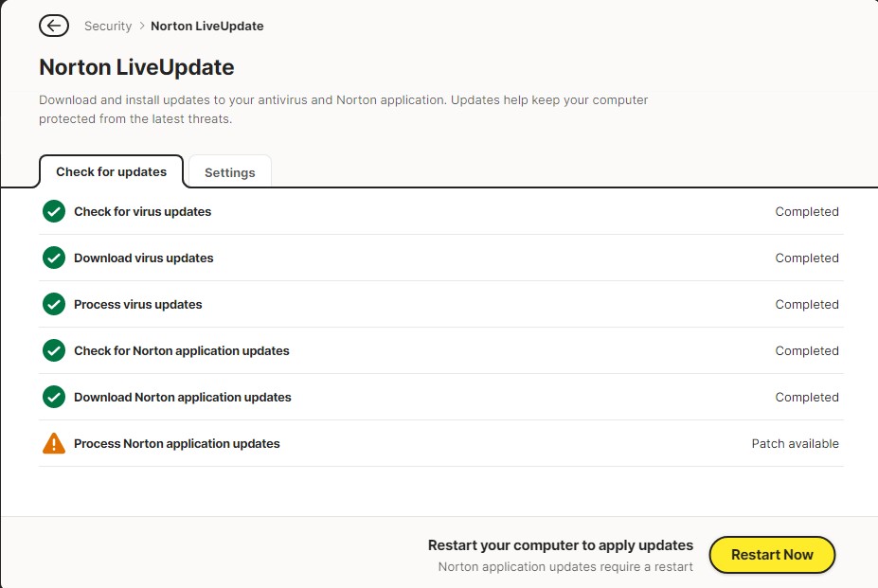Select Norton LiveUpdate in the breadcrumb

pyautogui.click(x=207, y=27)
